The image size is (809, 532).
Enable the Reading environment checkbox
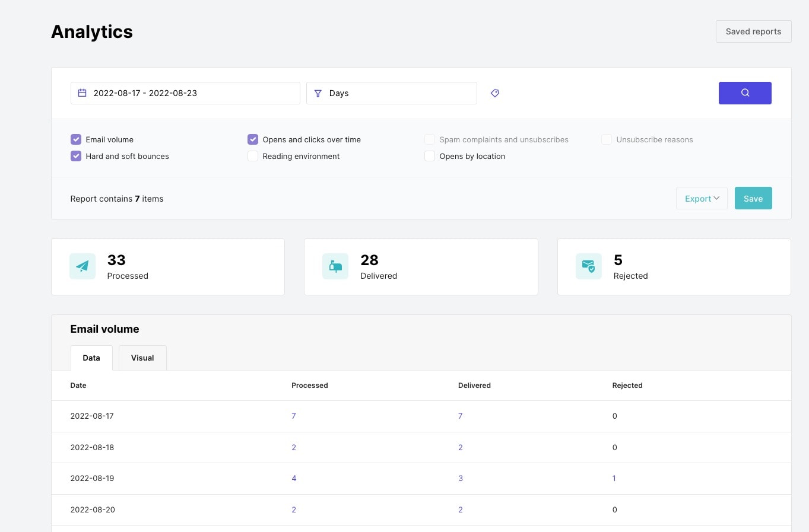253,156
